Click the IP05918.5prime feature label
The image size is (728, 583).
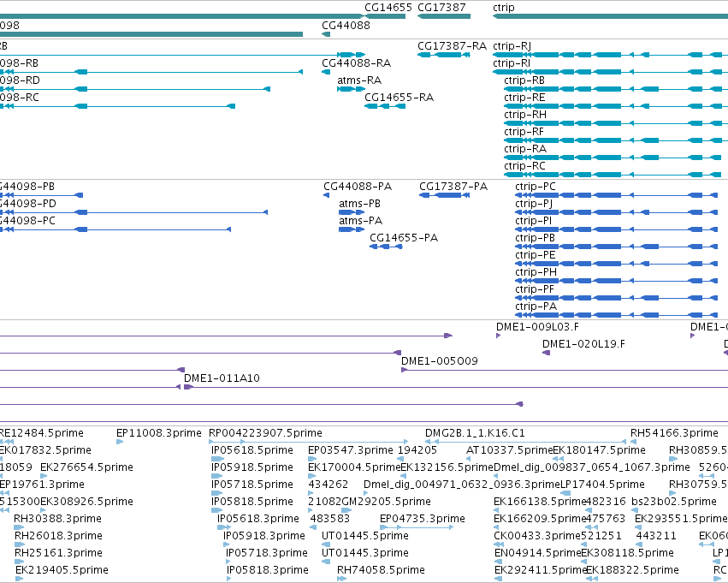pyautogui.click(x=252, y=467)
